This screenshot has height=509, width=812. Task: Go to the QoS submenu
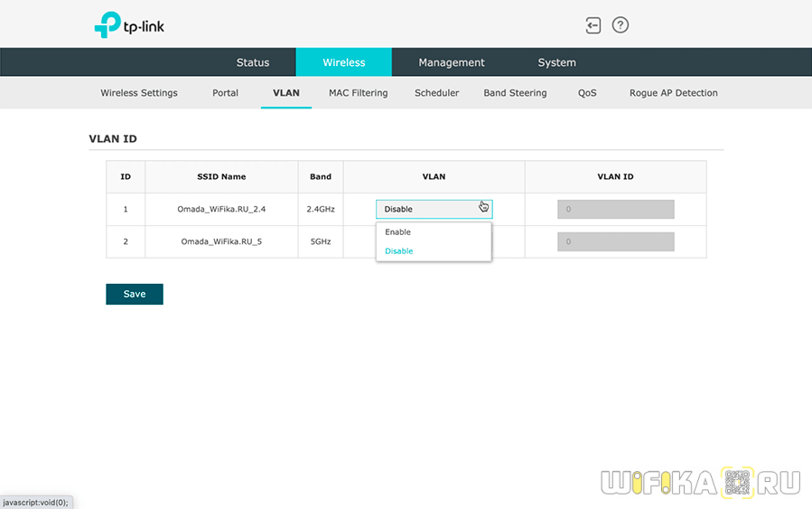pos(587,93)
